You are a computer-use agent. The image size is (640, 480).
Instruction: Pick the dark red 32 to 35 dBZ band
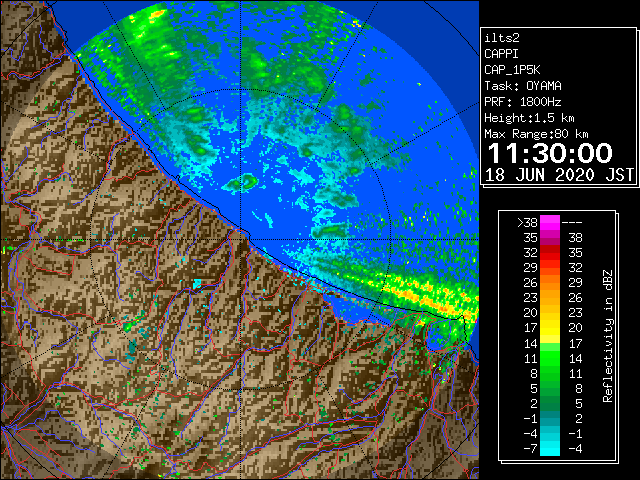pos(550,253)
